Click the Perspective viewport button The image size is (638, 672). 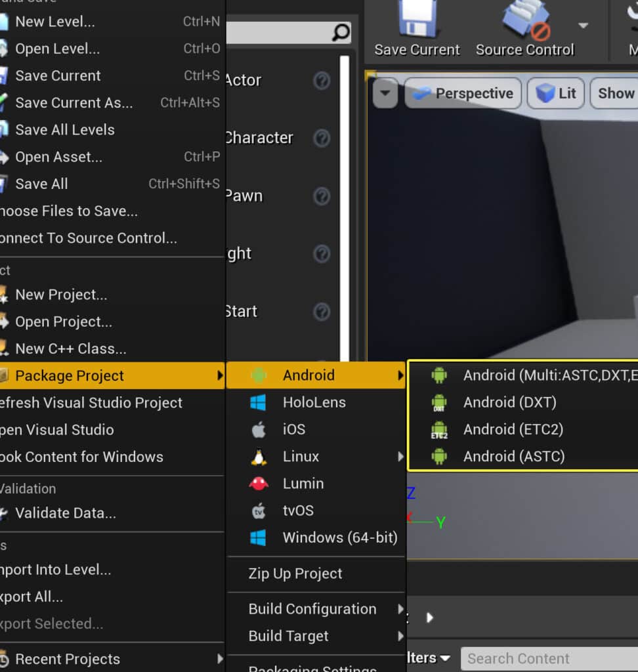pos(463,94)
